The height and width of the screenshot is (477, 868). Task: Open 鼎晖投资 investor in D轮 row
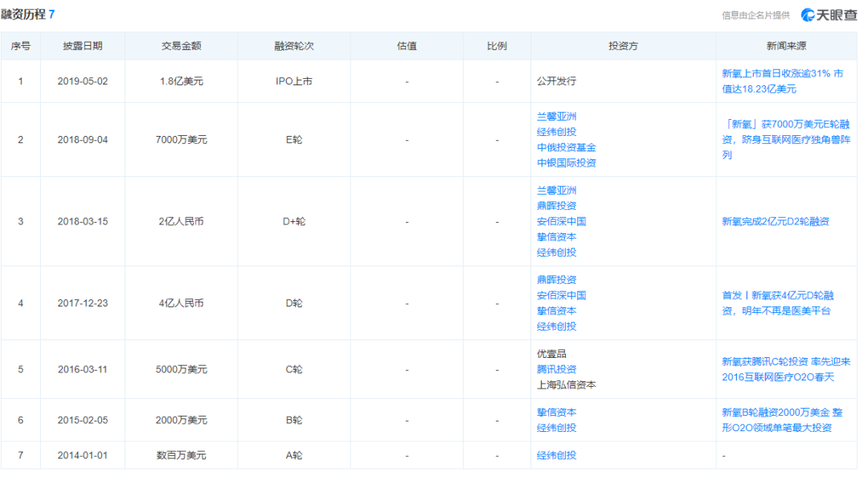556,280
